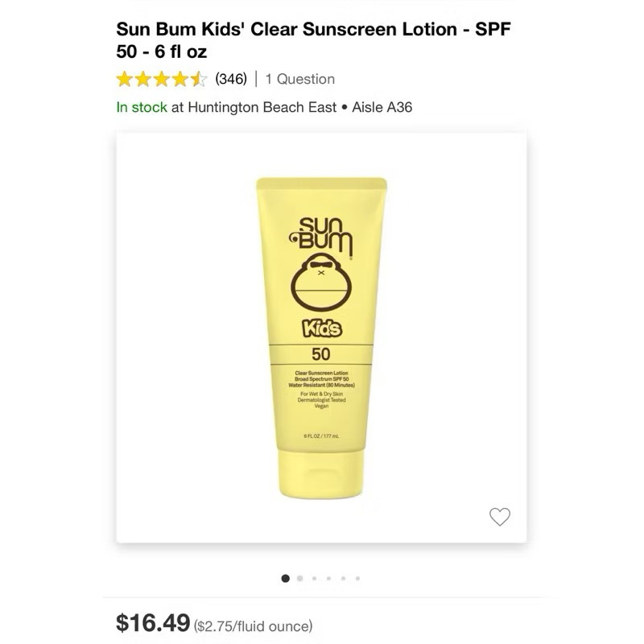The image size is (644, 644).
Task: Tap the heart favorite icon
Action: coord(499,517)
